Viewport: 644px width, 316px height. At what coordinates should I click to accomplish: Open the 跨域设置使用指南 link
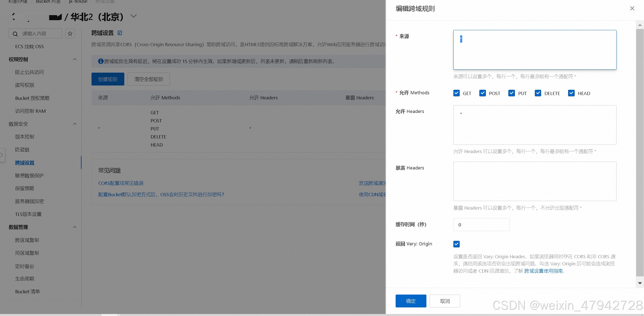click(x=543, y=271)
